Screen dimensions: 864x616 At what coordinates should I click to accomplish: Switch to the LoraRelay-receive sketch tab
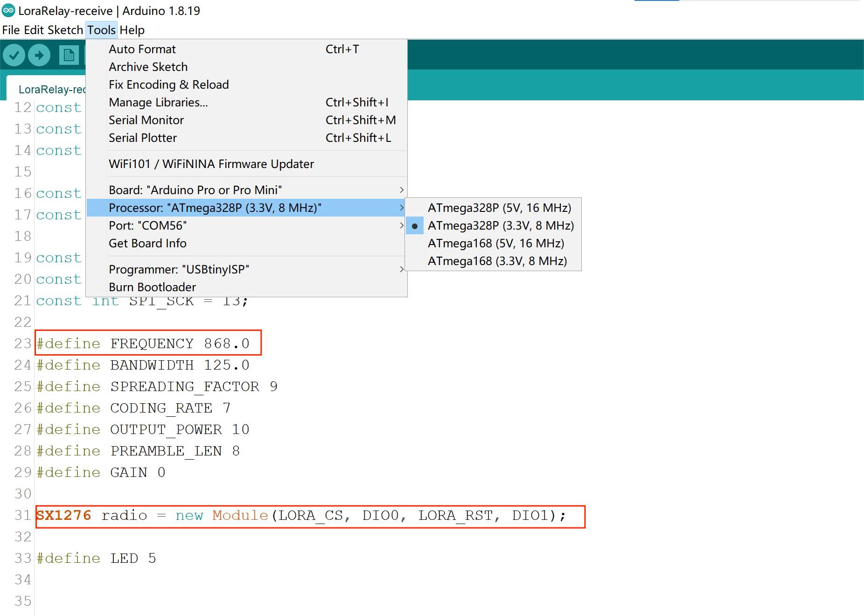[x=47, y=89]
